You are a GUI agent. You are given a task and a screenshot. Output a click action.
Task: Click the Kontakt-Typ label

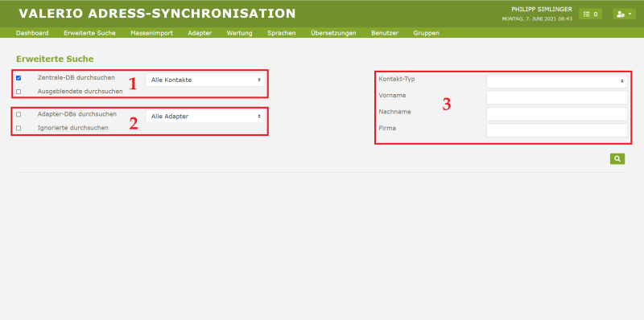[397, 79]
